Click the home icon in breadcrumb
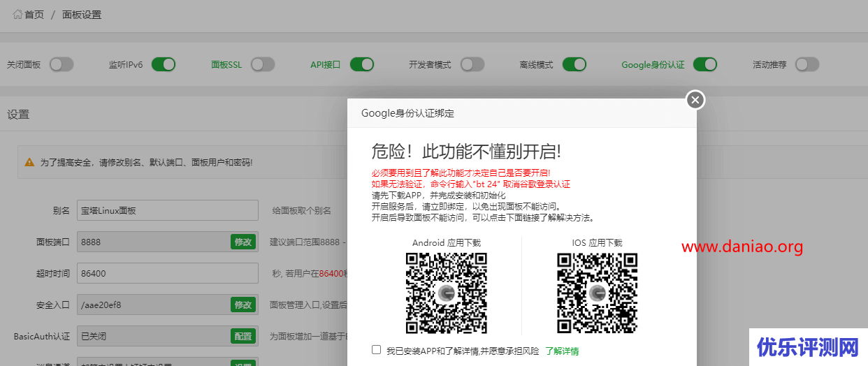868x366 pixels. [17, 14]
